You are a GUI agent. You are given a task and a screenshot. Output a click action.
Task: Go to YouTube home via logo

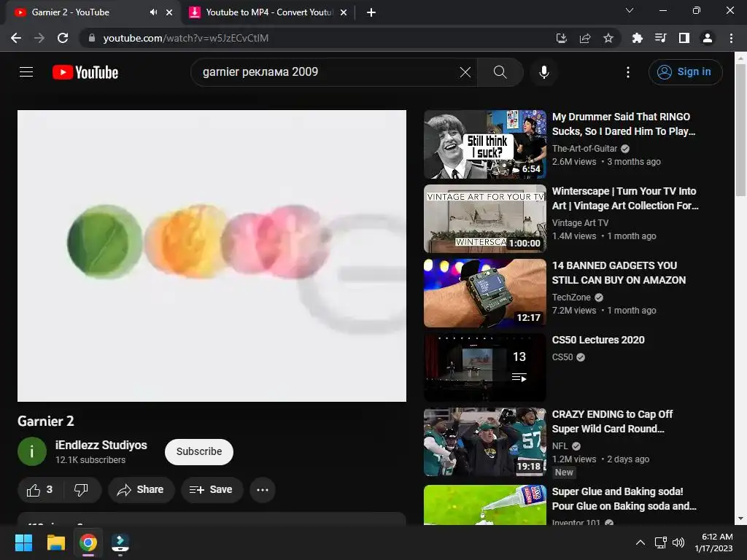(x=85, y=72)
